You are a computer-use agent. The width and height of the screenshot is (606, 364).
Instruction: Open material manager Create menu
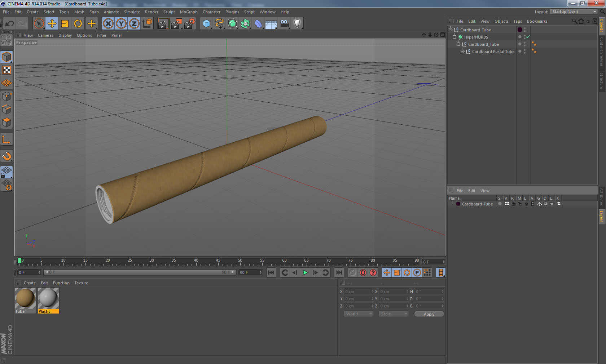(x=30, y=283)
